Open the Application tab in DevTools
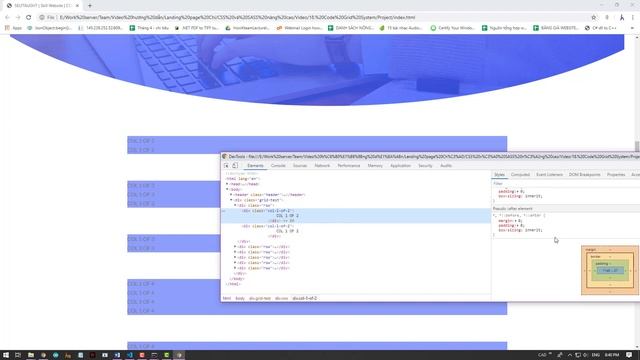Screen dimensions: 640x360 coord(400,166)
